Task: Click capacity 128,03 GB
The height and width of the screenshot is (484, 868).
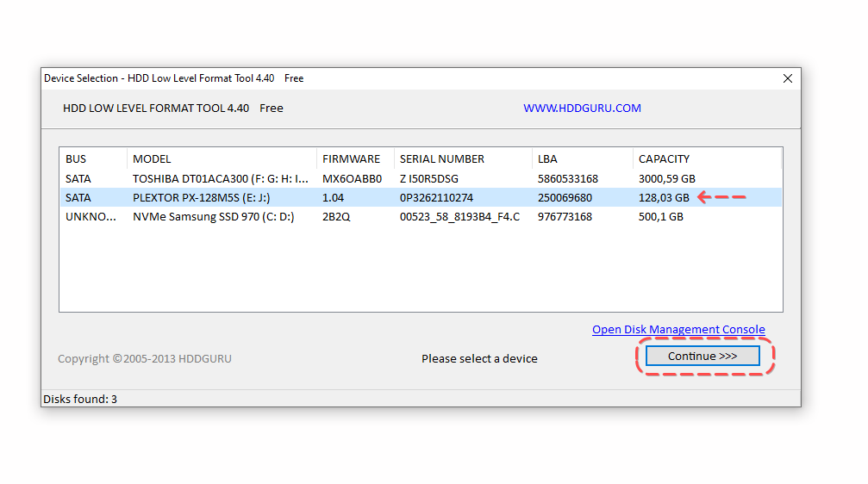Action: (x=664, y=197)
